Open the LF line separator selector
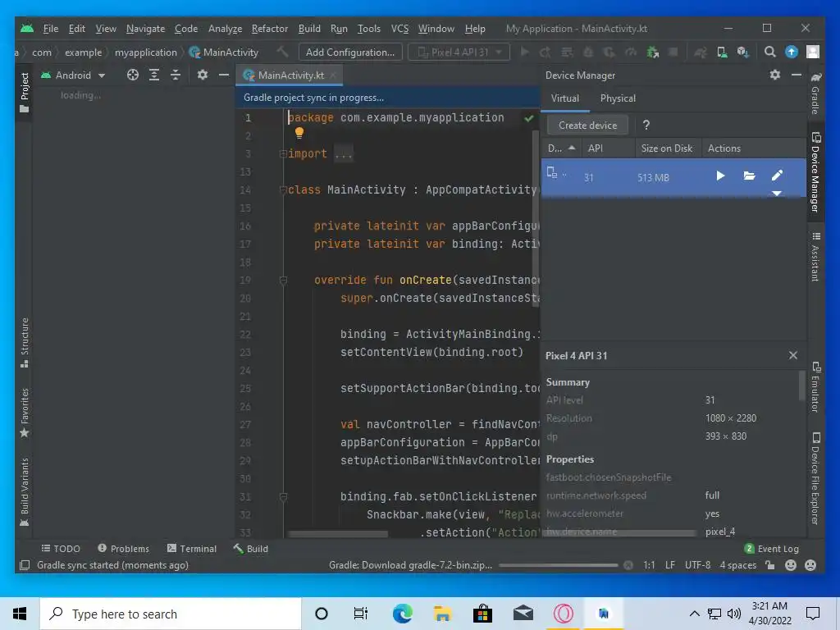840x630 pixels. [669, 565]
